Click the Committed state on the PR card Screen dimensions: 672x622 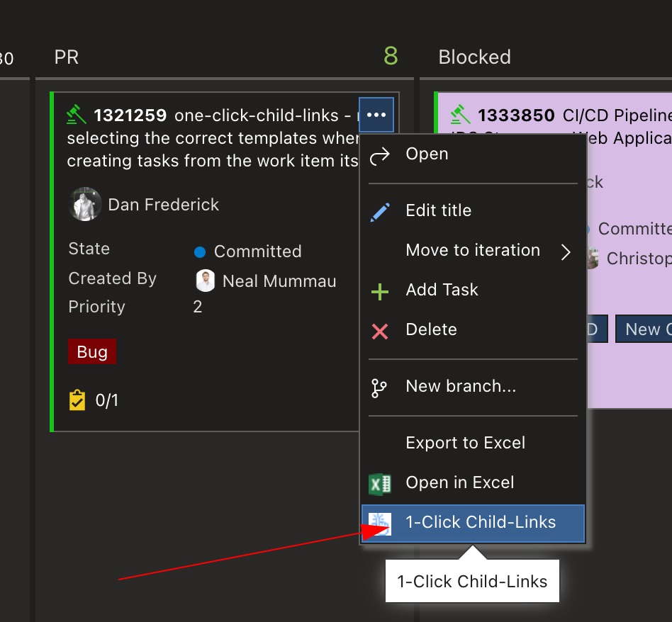click(257, 251)
